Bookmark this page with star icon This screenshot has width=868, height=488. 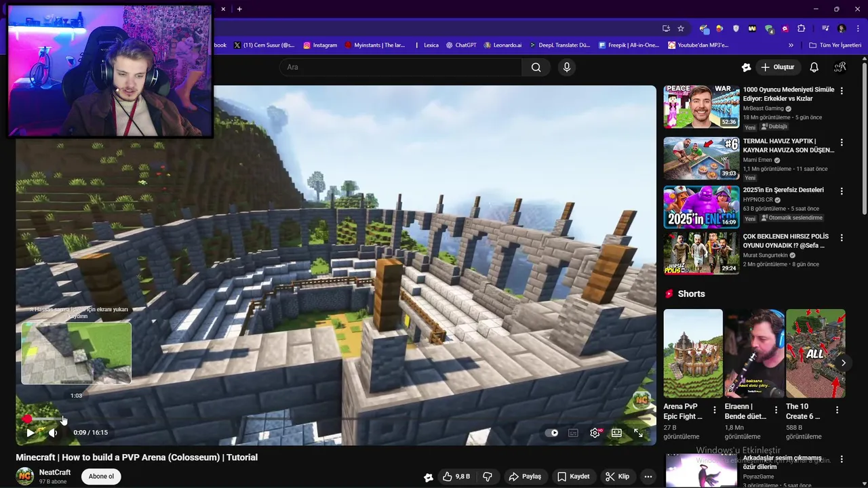click(x=681, y=28)
